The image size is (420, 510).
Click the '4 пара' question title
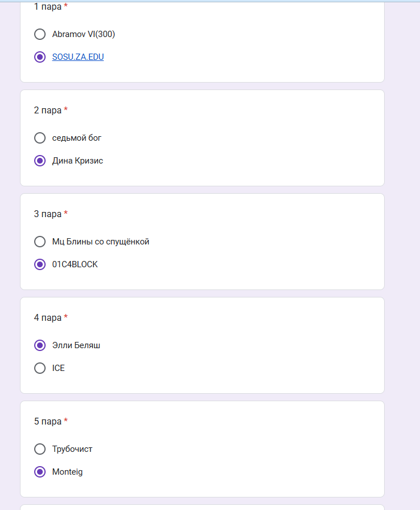(48, 317)
